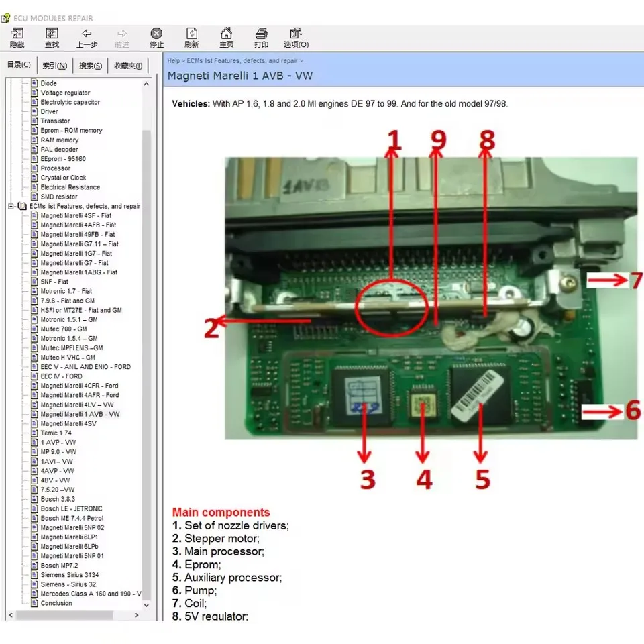Collapse the ECMs list Features tree node
644x644 pixels.
coord(9,206)
